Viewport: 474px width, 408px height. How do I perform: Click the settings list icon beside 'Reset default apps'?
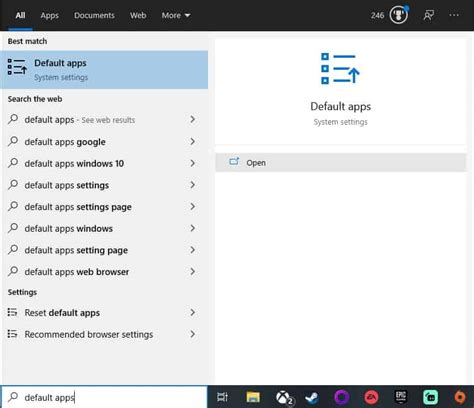tap(12, 312)
